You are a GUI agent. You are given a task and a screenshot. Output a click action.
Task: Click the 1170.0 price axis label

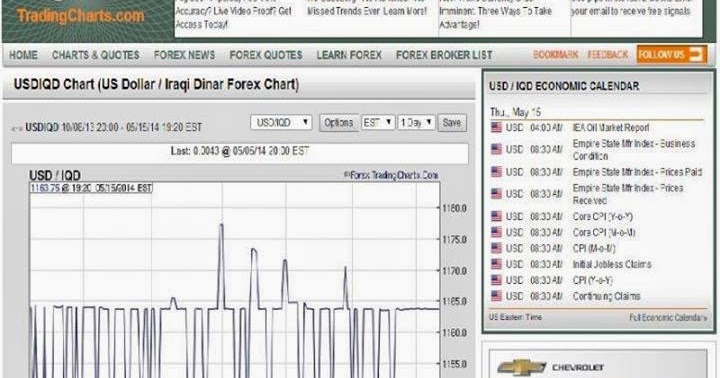coord(455,271)
